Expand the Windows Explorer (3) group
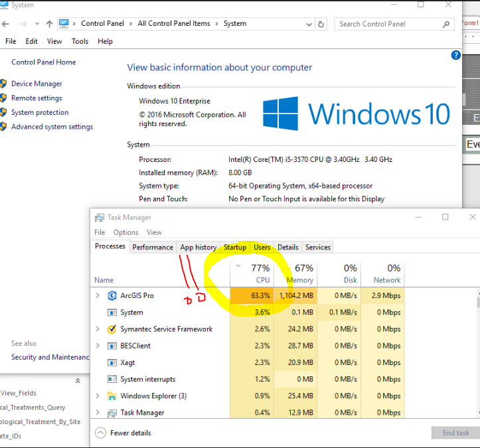The width and height of the screenshot is (480, 448). 98,396
